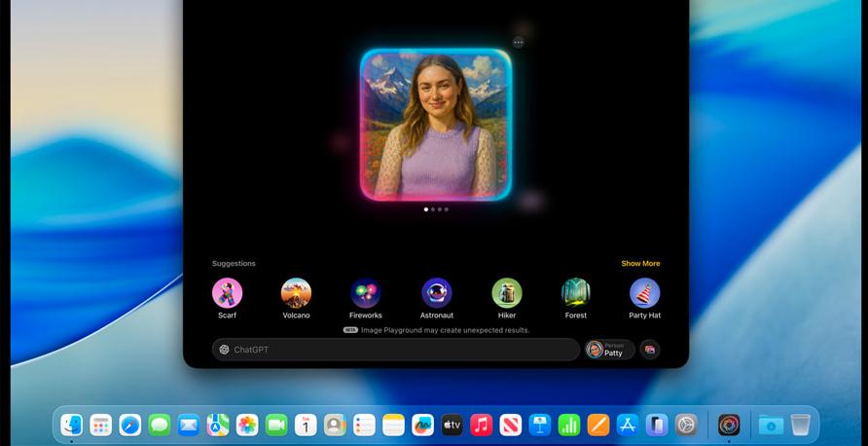
Task: Jump to the last image page dot
Action: click(x=447, y=209)
